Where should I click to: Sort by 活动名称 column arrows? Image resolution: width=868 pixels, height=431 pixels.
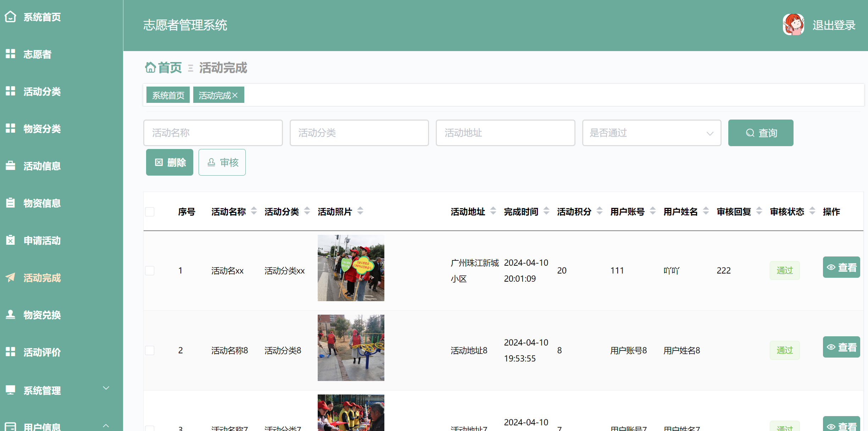coord(254,211)
